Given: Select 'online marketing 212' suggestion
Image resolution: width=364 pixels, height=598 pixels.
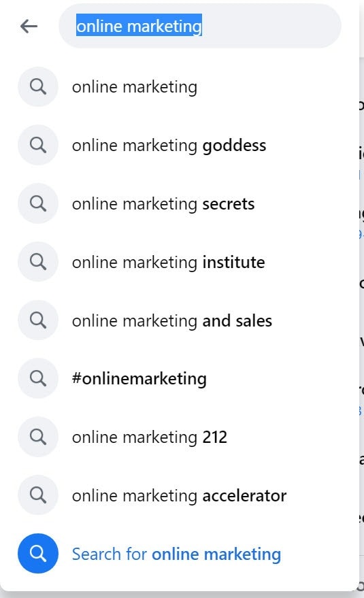Looking at the screenshot, I should click(180, 437).
